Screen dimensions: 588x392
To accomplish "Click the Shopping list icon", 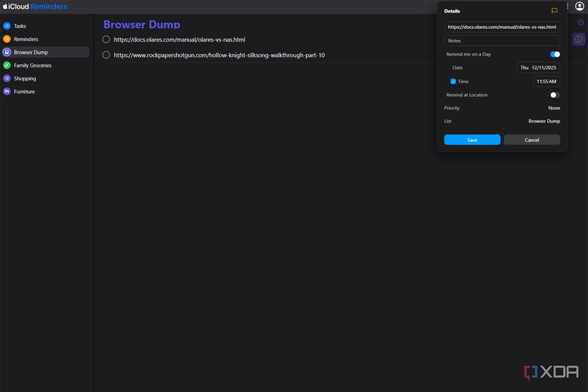I will tap(7, 78).
